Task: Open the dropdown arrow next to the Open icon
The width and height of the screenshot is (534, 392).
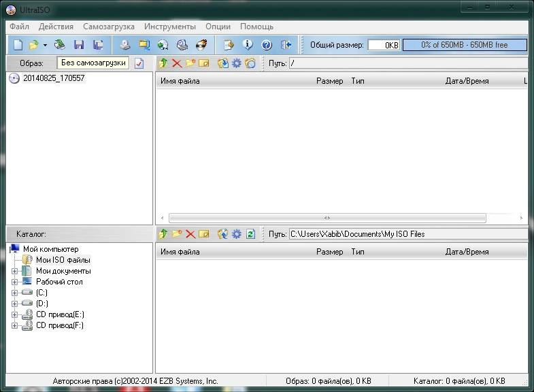Action: tap(45, 45)
